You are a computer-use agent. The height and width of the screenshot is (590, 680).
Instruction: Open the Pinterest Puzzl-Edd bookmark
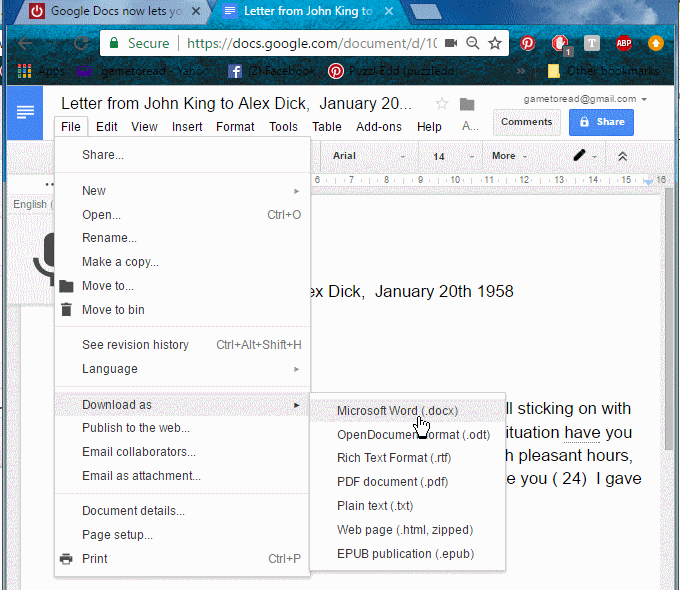(x=391, y=71)
